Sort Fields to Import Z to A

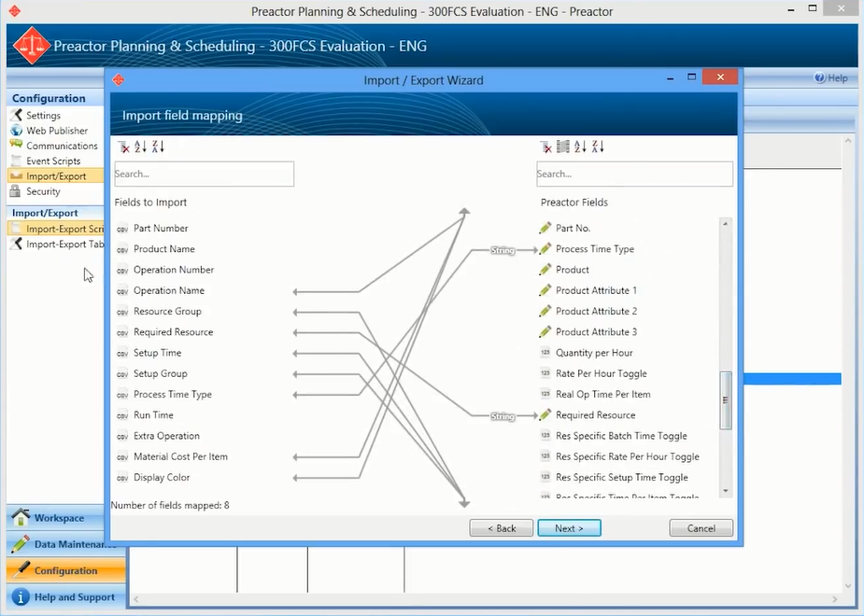click(x=158, y=147)
